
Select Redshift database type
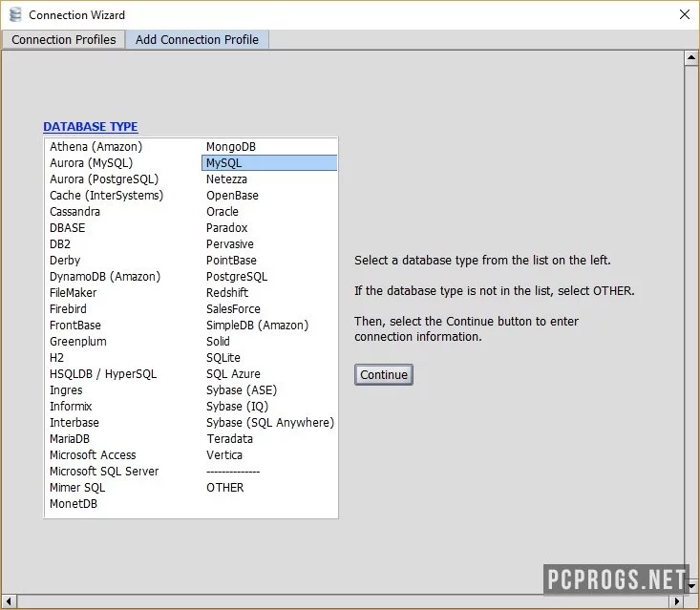click(x=226, y=293)
